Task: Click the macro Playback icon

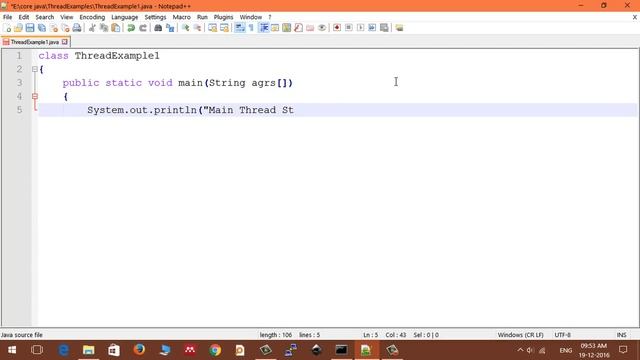Action: coord(360,28)
